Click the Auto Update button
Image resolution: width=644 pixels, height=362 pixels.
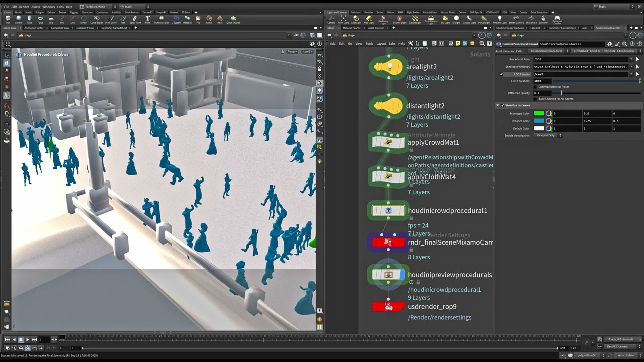click(626, 355)
